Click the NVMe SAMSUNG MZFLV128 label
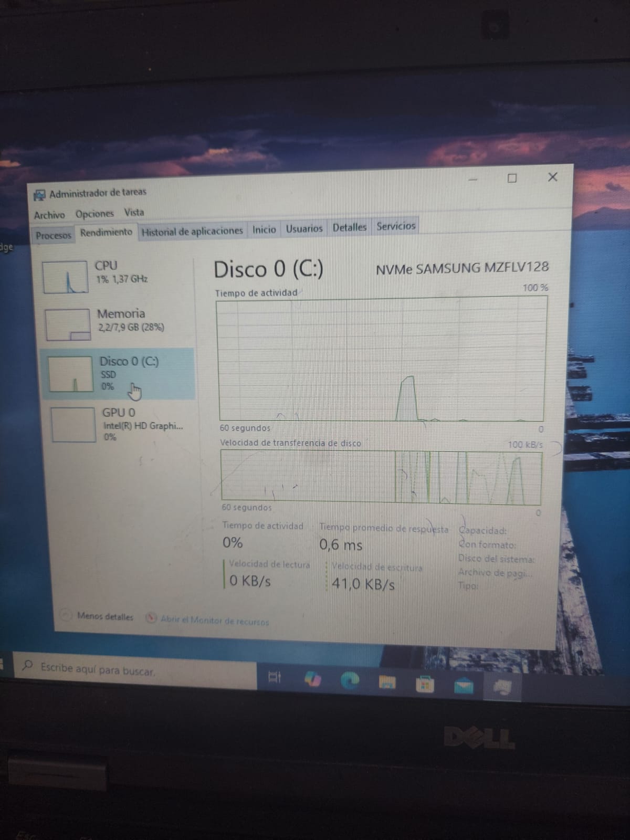Screen dimensions: 630x840 click(x=463, y=268)
